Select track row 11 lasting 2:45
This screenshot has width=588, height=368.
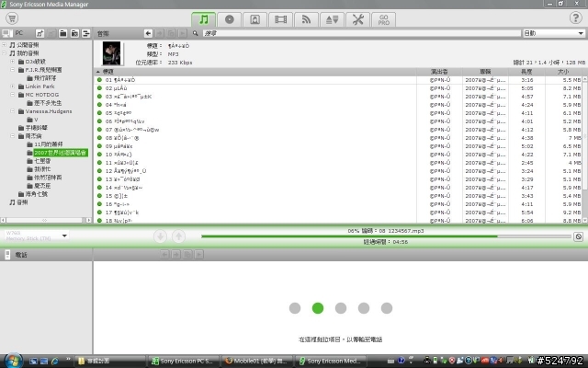[338, 163]
